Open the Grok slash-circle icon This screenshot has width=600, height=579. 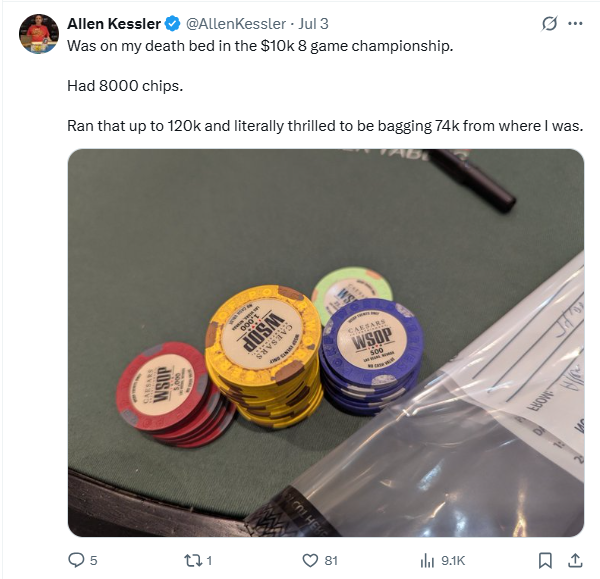[x=549, y=24]
